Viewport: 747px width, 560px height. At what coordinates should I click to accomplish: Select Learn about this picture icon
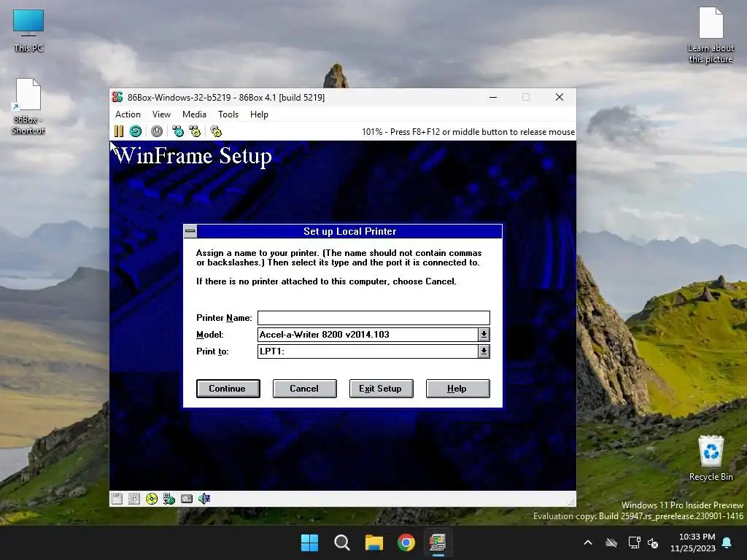[711, 35]
